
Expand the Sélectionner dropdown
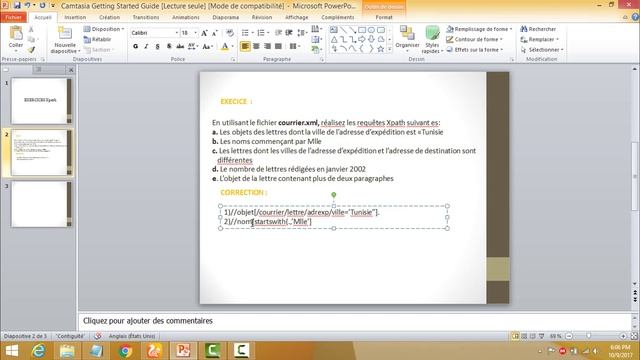[542, 49]
